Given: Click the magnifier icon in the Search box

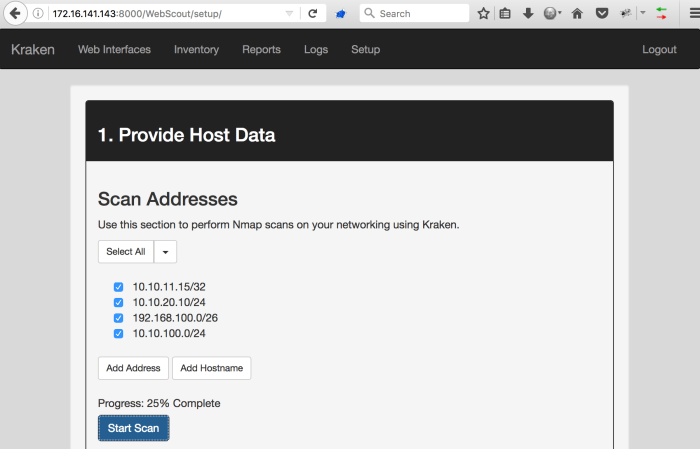Looking at the screenshot, I should point(369,13).
